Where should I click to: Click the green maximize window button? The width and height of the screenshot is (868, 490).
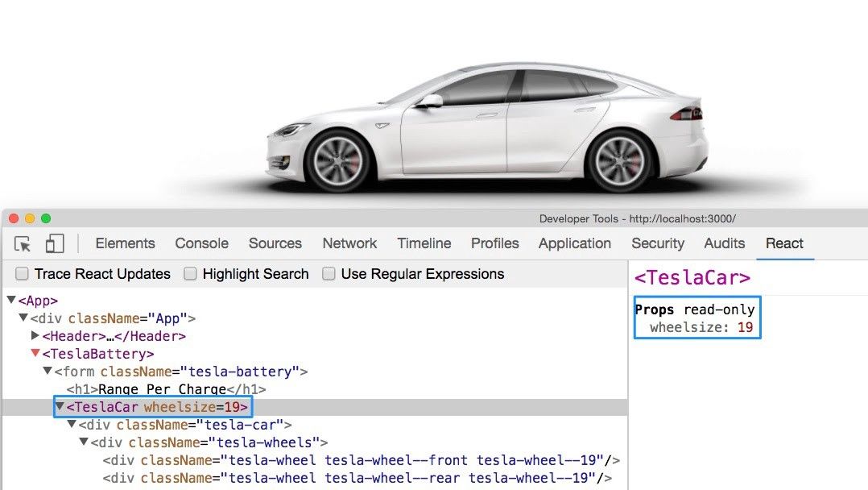click(x=46, y=218)
